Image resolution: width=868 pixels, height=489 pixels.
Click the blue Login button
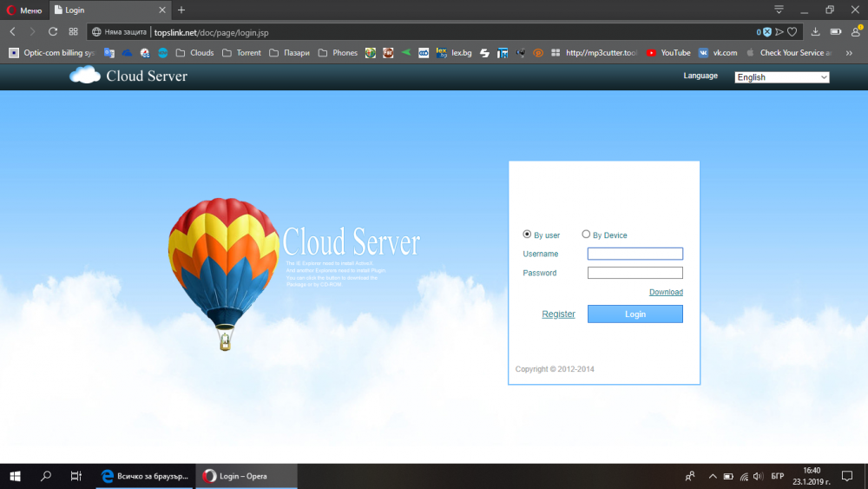click(x=635, y=314)
